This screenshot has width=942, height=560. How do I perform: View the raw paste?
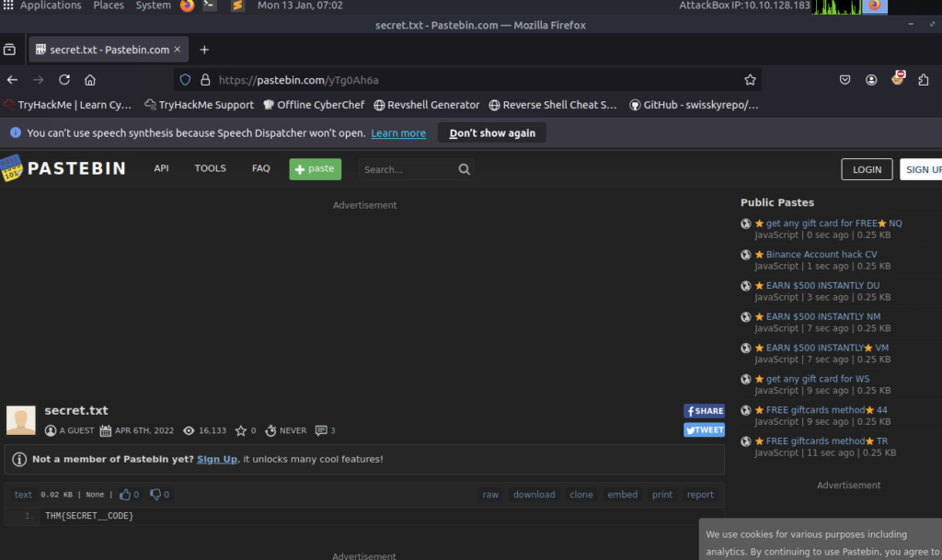[490, 495]
